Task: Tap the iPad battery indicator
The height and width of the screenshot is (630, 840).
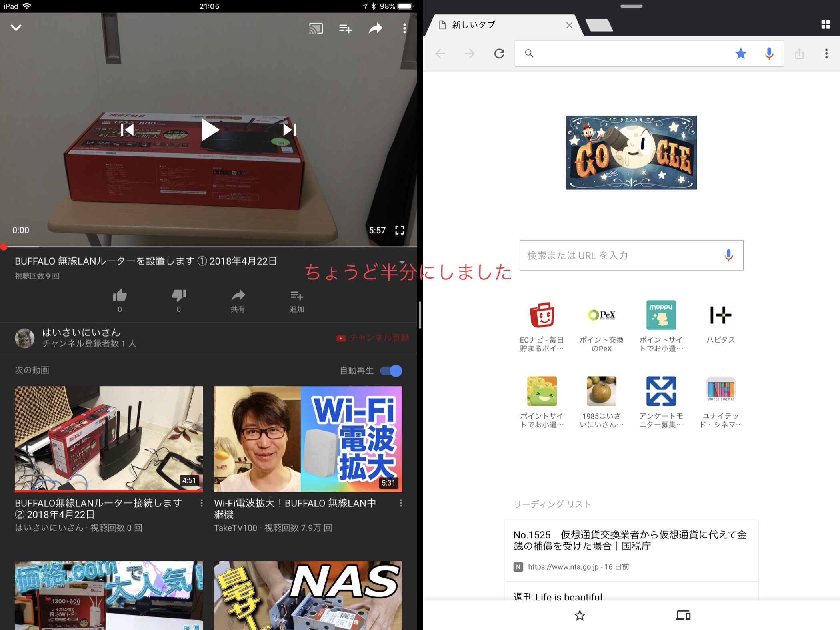Action: tap(405, 6)
